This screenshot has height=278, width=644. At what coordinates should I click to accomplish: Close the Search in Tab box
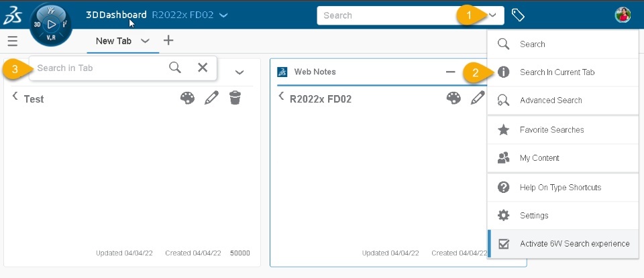[x=203, y=68]
